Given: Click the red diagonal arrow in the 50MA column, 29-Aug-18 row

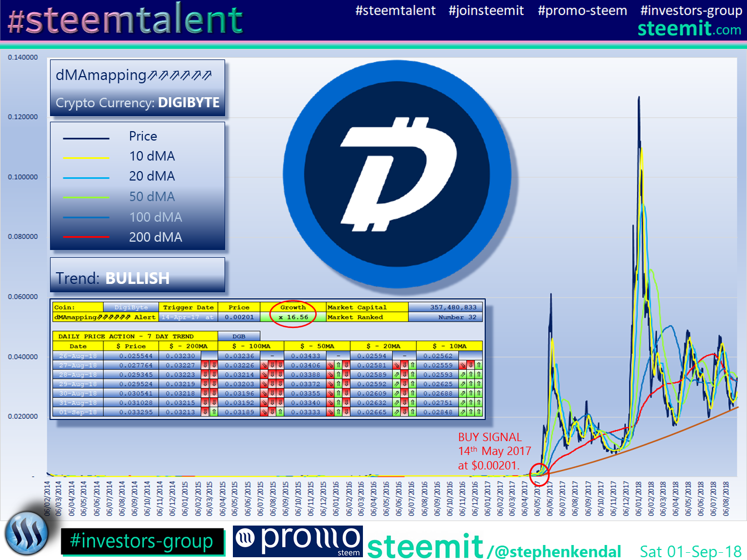Looking at the screenshot, I should click(330, 384).
